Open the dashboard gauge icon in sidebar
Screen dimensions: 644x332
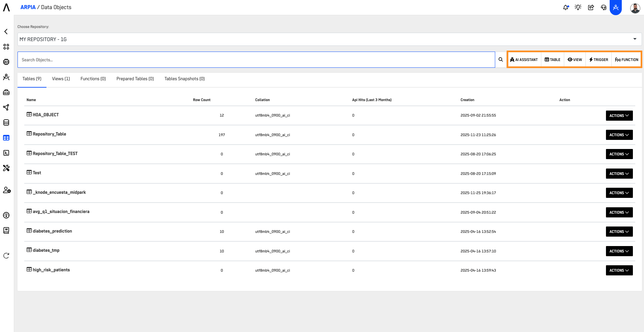click(6, 215)
